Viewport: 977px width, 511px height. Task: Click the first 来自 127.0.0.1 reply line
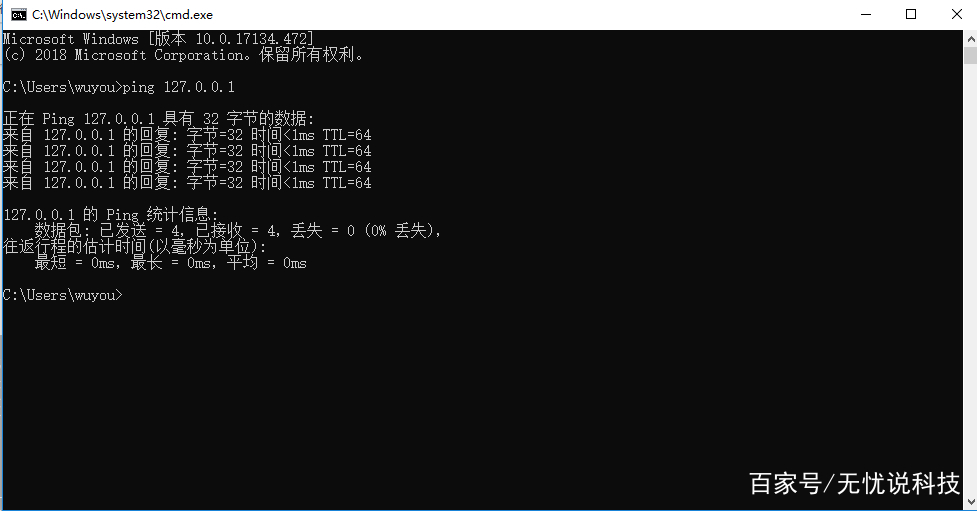(187, 135)
